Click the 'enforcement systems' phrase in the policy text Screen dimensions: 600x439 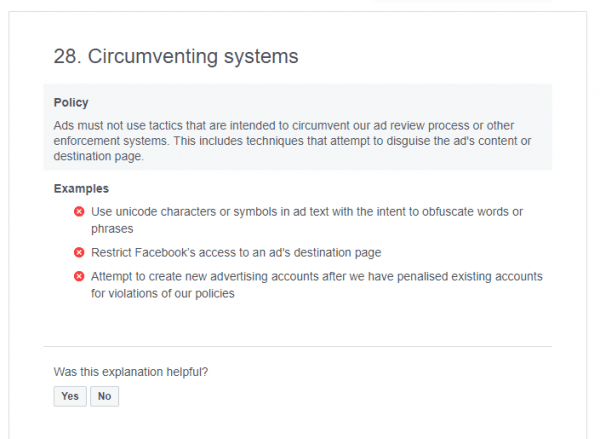pyautogui.click(x=111, y=141)
